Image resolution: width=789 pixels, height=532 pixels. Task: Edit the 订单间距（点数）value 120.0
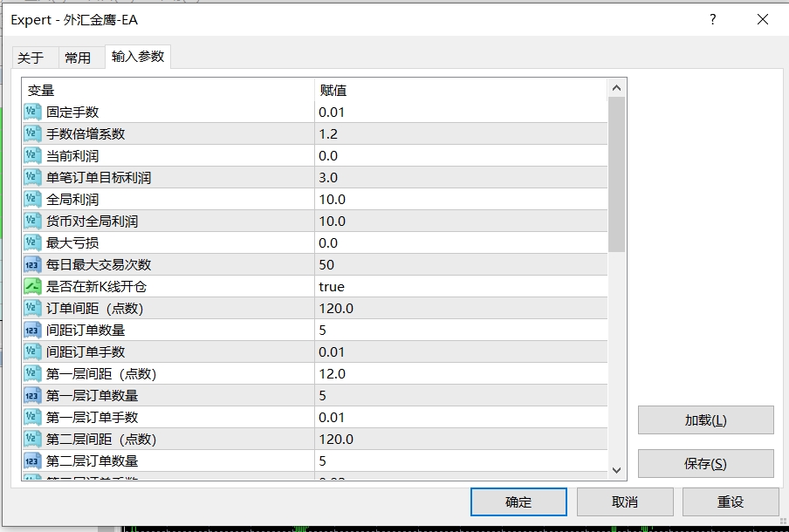point(336,308)
